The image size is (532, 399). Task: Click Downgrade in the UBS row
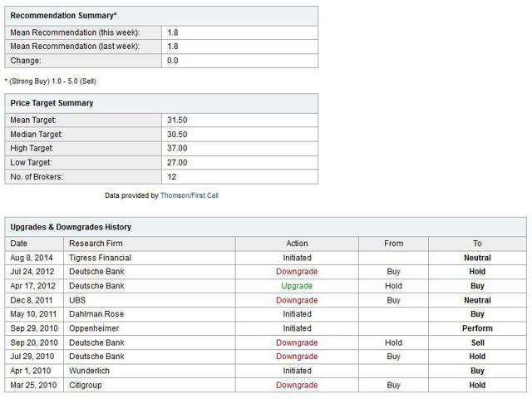click(x=297, y=300)
